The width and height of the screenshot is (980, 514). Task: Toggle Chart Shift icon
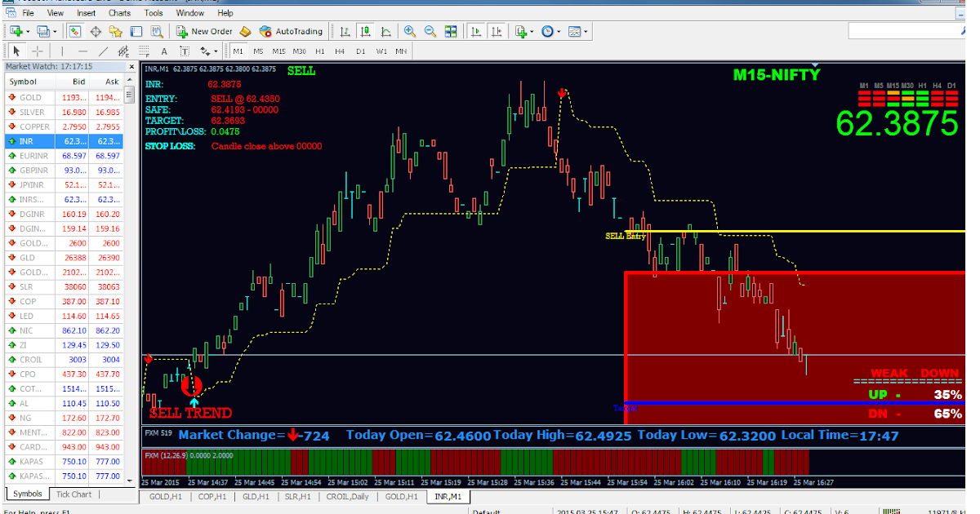pyautogui.click(x=497, y=31)
